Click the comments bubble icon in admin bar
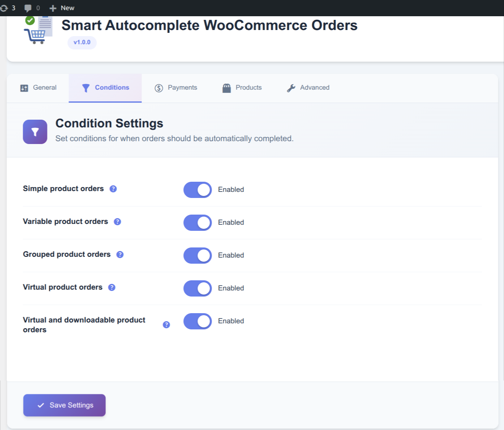The image size is (504, 430). 28,8
